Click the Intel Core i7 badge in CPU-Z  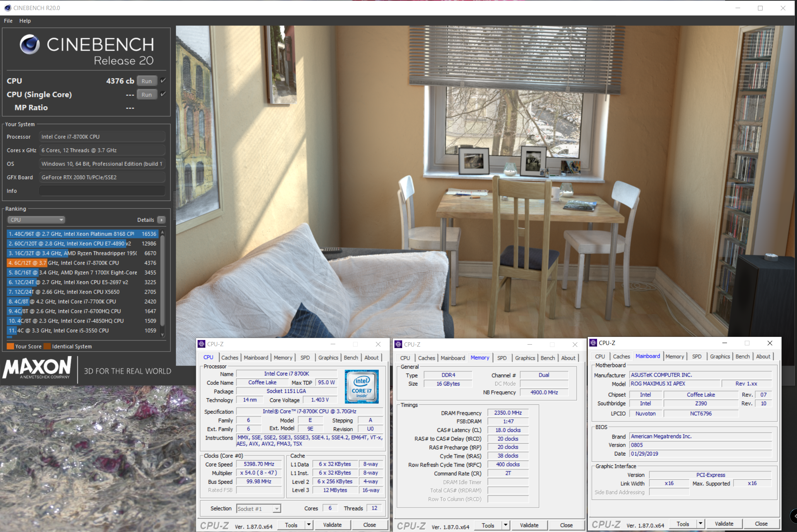click(361, 386)
